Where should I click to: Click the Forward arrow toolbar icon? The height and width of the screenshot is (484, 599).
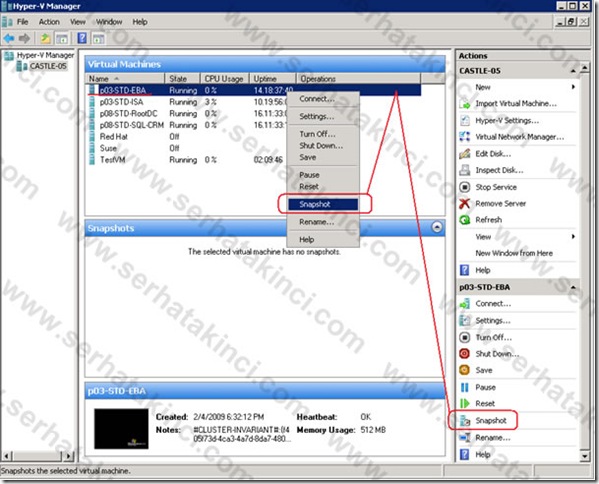[24, 38]
